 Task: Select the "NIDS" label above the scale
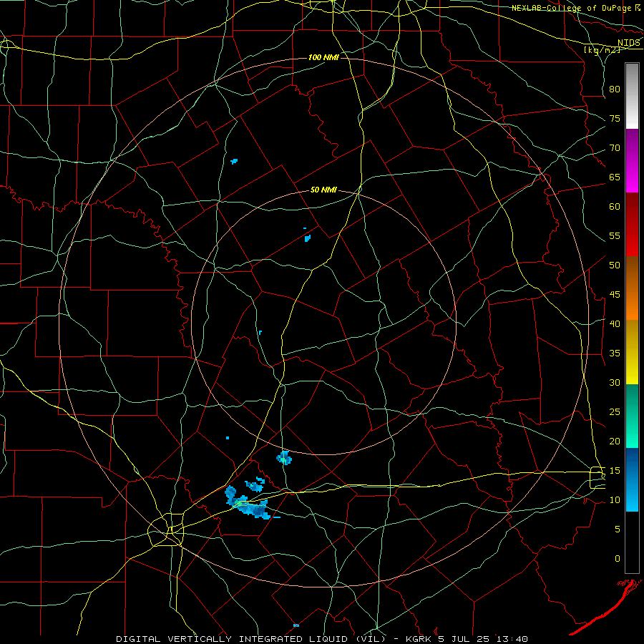pos(629,43)
